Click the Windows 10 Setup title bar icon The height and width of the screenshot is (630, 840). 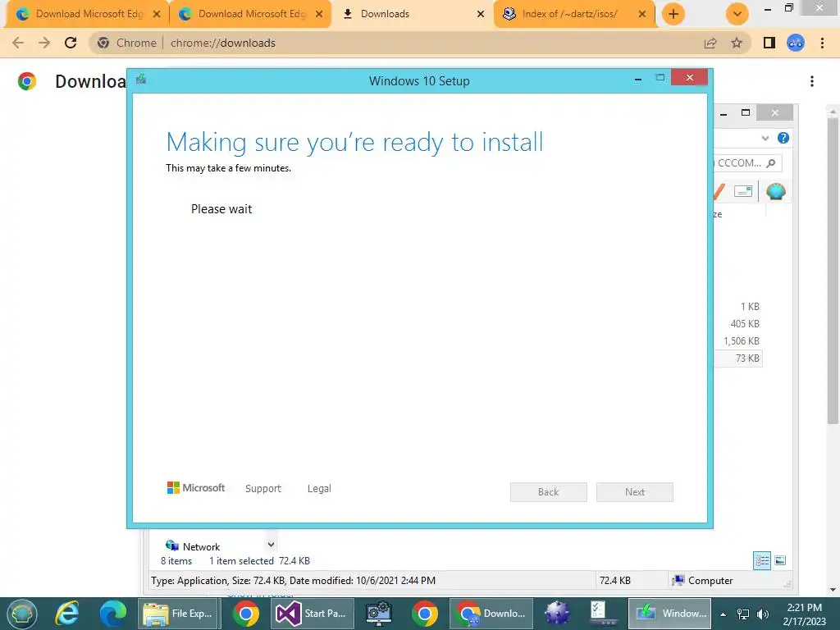pyautogui.click(x=141, y=80)
